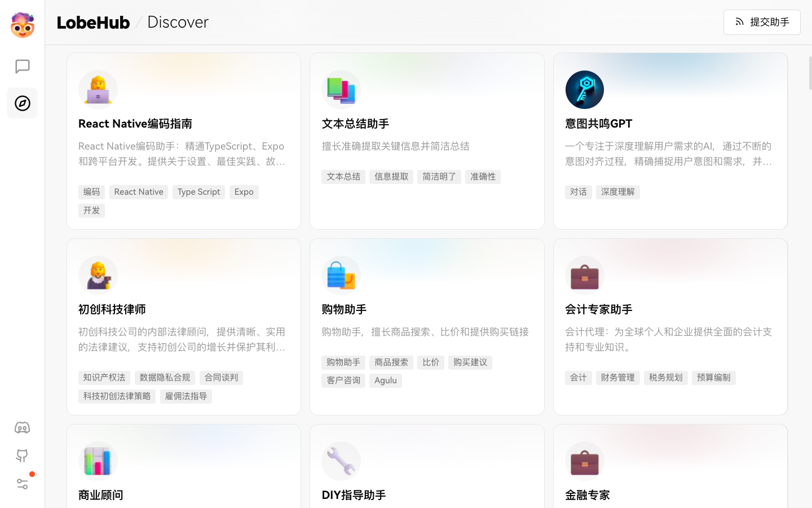Click 初创科技公司的内部法律顾问 description text
812x508 pixels.
[x=182, y=339]
